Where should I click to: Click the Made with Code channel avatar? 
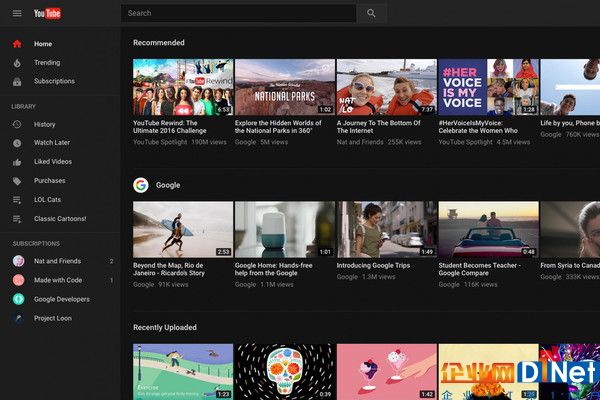coord(18,280)
